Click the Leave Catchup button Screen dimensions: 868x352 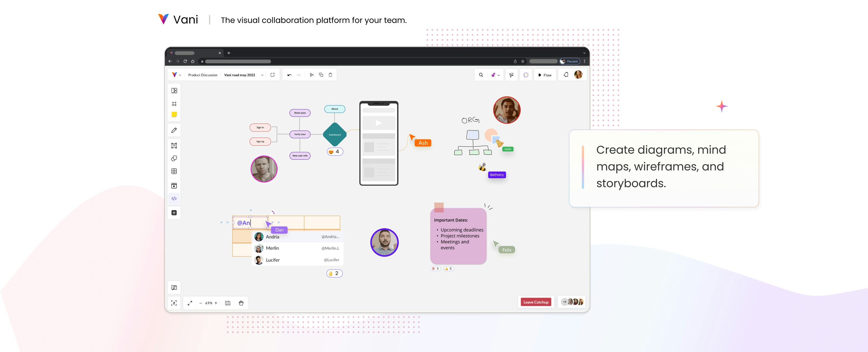tap(536, 302)
